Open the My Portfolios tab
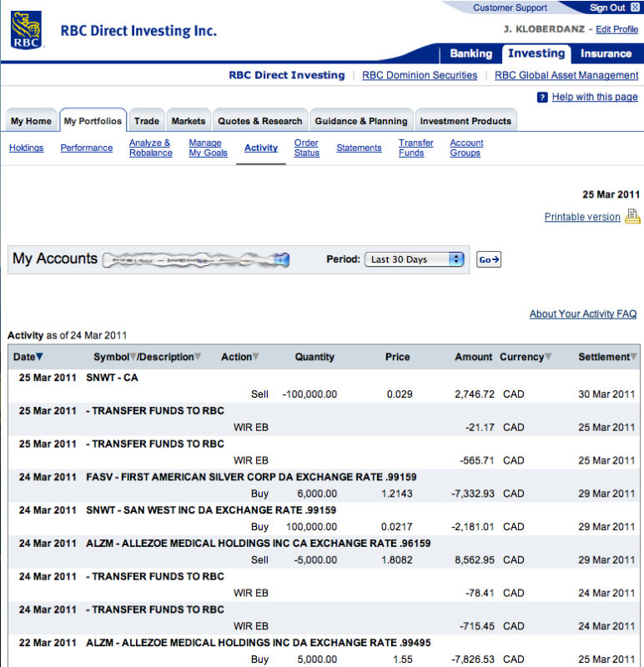The image size is (644, 667). coord(93,121)
